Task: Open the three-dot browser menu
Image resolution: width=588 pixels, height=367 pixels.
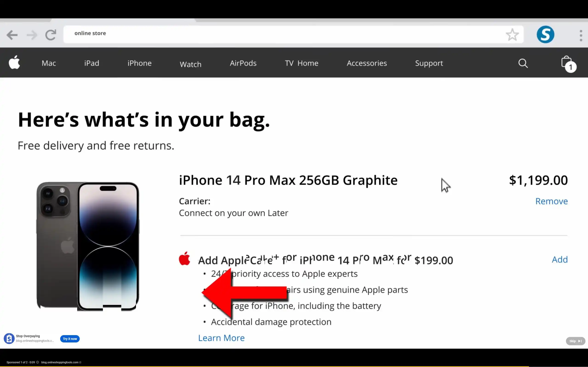Action: pyautogui.click(x=581, y=35)
